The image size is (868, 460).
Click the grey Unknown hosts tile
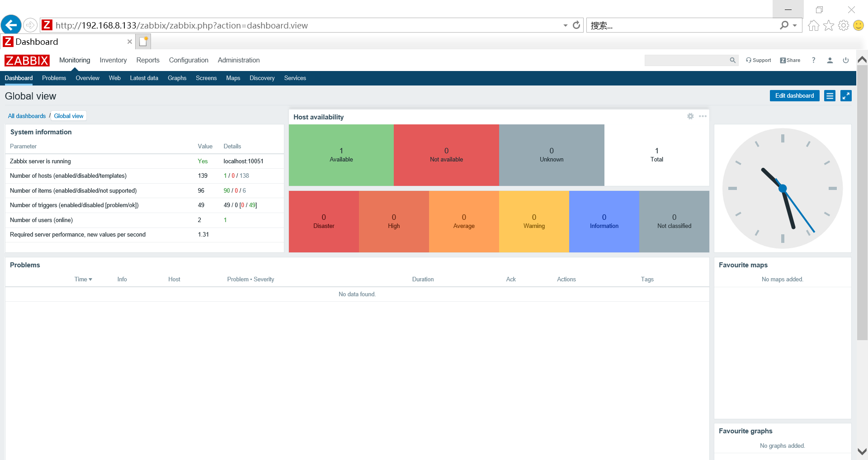tap(552, 155)
